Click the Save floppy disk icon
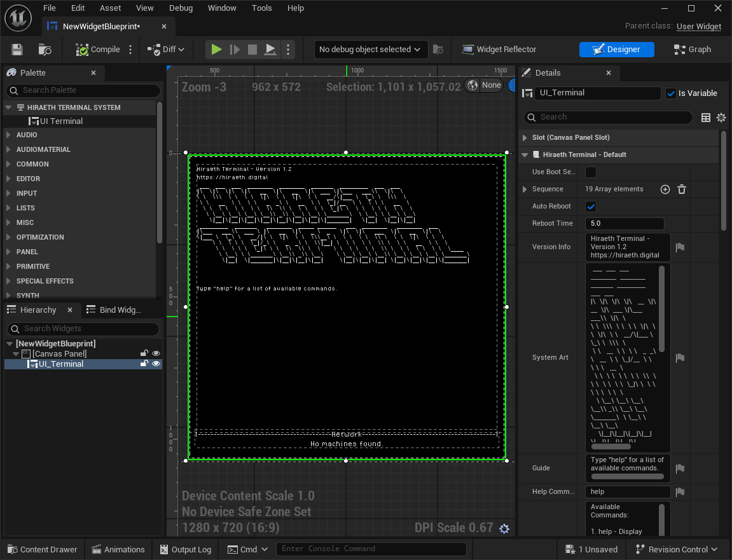 point(17,50)
